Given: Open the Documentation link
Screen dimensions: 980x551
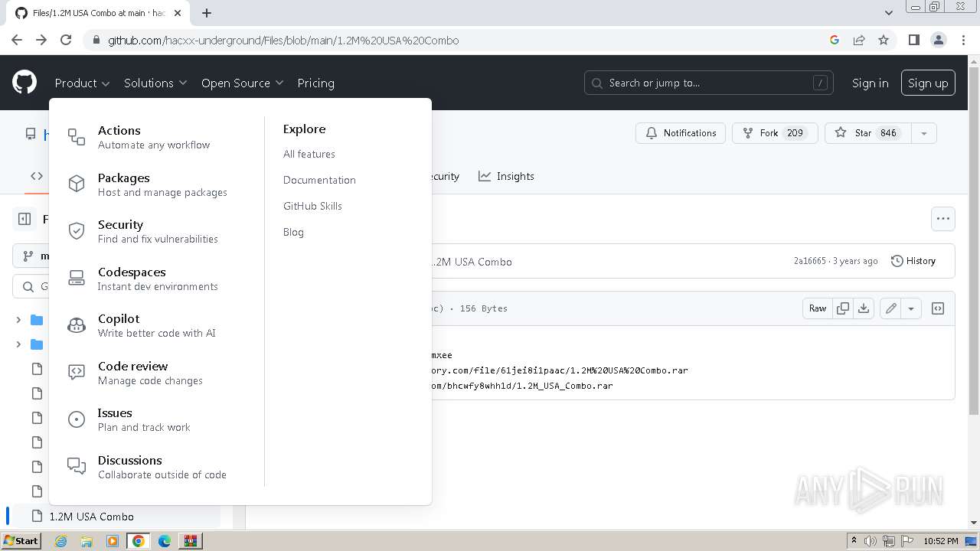Looking at the screenshot, I should pos(319,180).
